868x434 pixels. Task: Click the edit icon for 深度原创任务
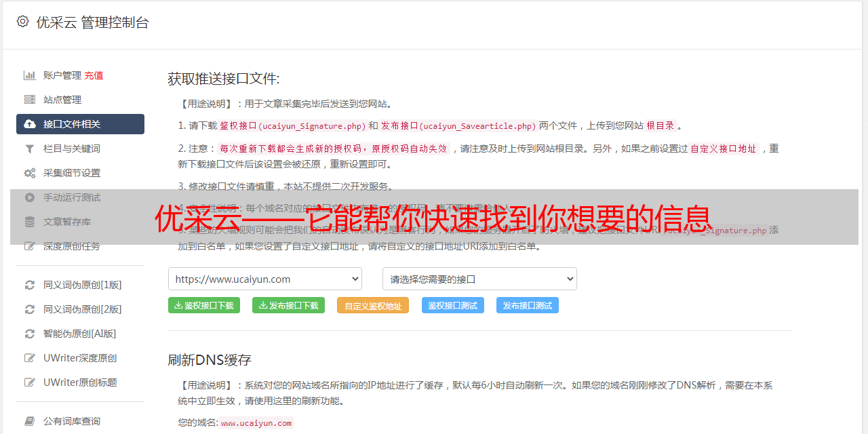(30, 246)
